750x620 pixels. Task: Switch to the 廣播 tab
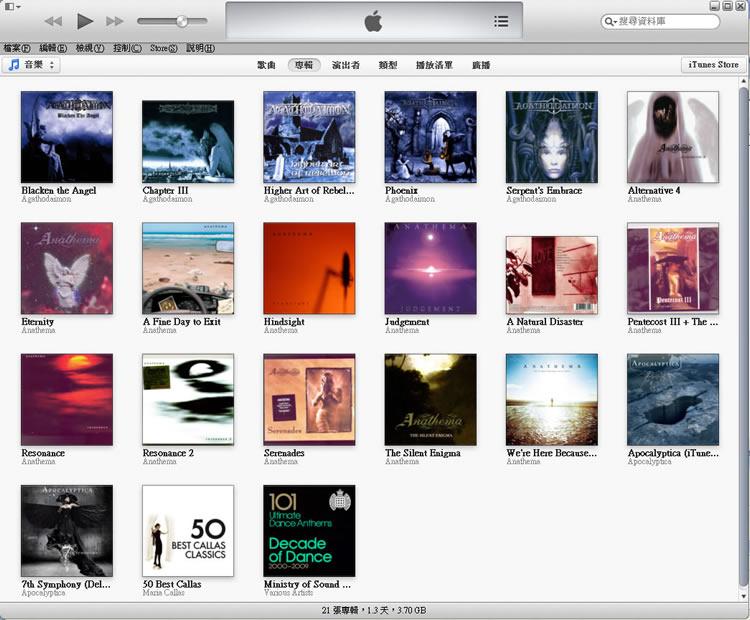pos(481,65)
